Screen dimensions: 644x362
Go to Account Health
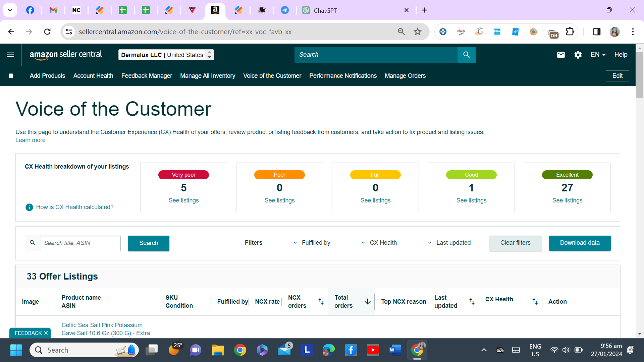pyautogui.click(x=93, y=76)
